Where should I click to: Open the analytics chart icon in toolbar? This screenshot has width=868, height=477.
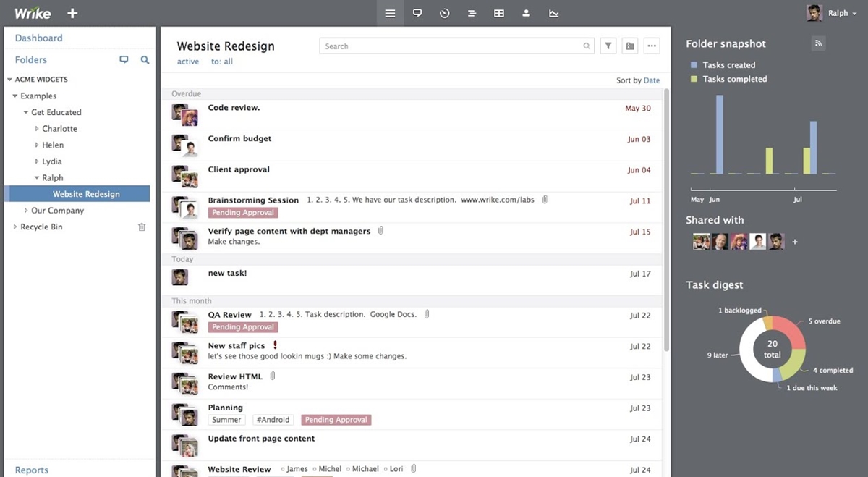pyautogui.click(x=554, y=13)
